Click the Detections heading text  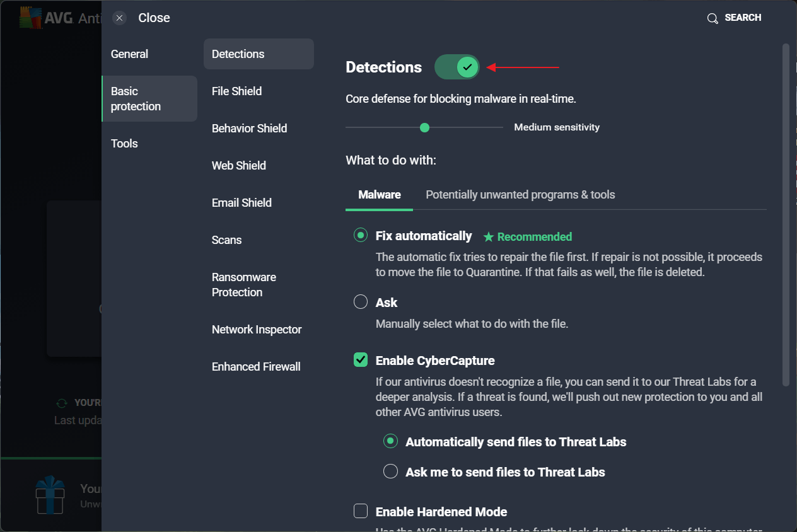click(383, 67)
